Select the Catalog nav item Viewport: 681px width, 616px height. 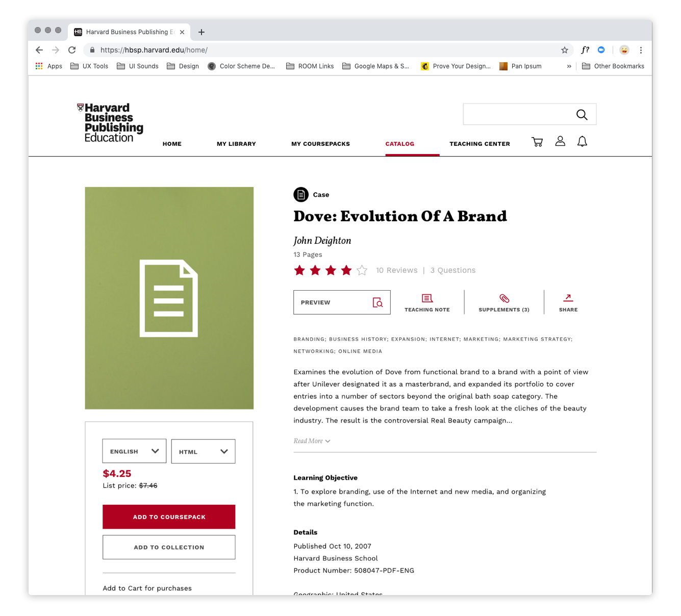400,144
